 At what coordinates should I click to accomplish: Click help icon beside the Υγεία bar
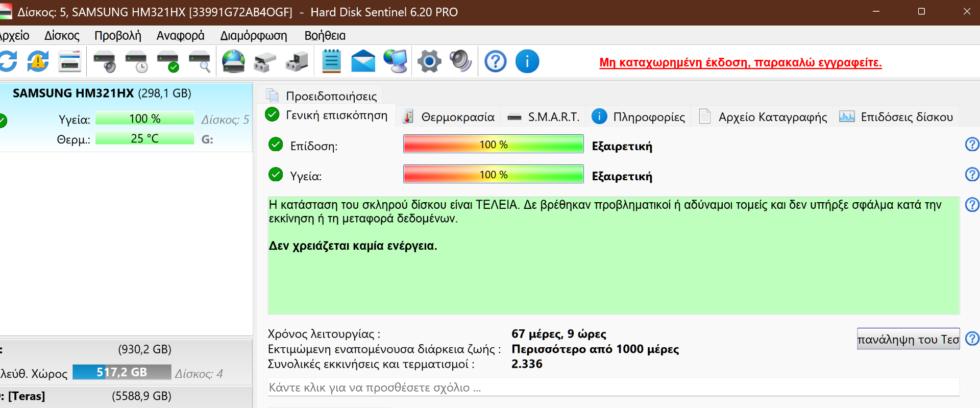972,175
